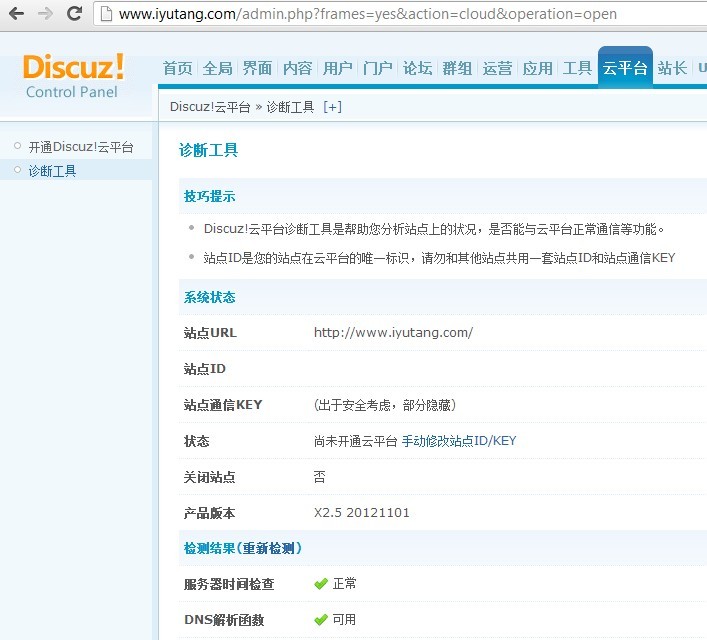Open the 全局 menu tab
This screenshot has height=640, width=707.
pos(217,69)
